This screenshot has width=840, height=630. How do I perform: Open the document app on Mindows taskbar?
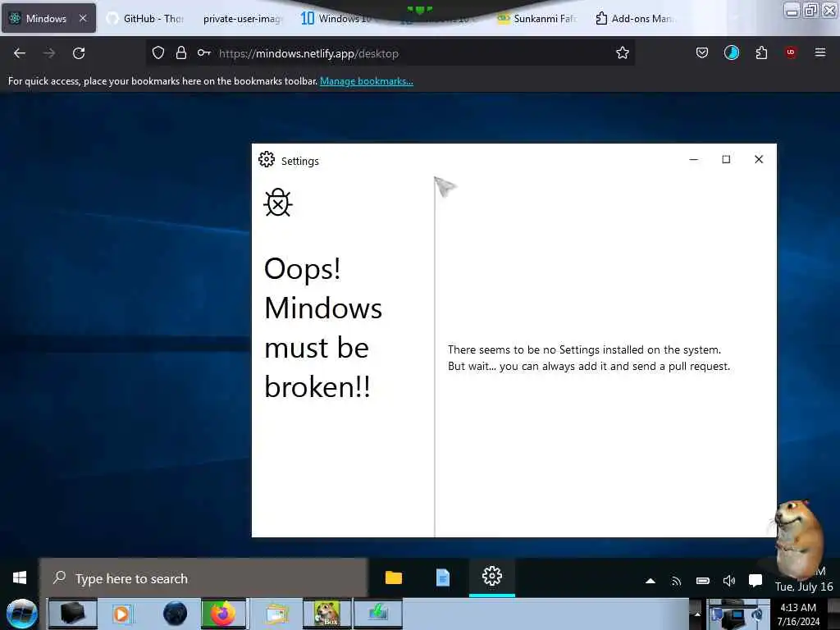pos(442,577)
